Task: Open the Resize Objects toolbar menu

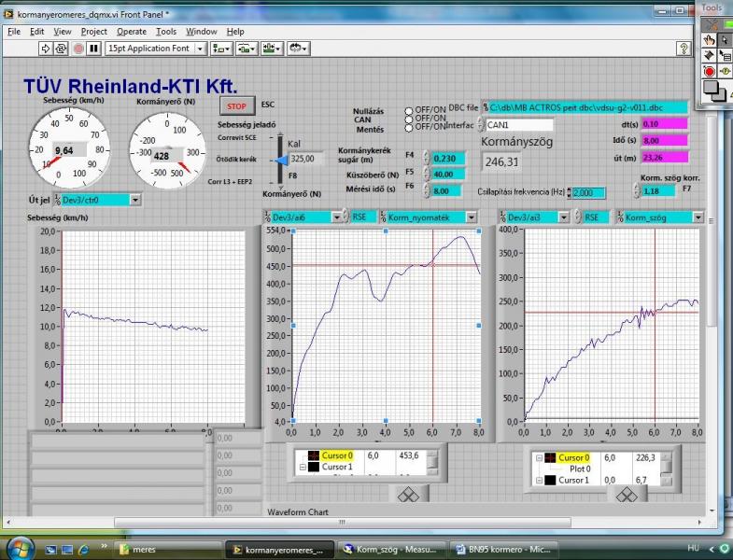Action: coord(272,49)
